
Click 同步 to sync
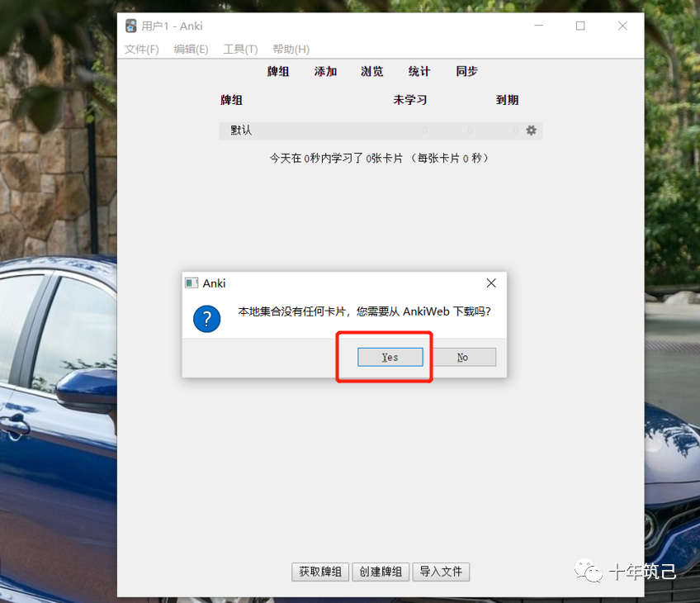(467, 72)
